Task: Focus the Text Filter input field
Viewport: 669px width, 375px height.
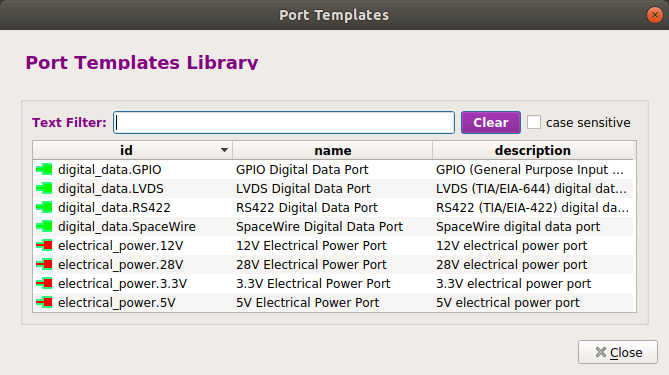Action: point(284,122)
